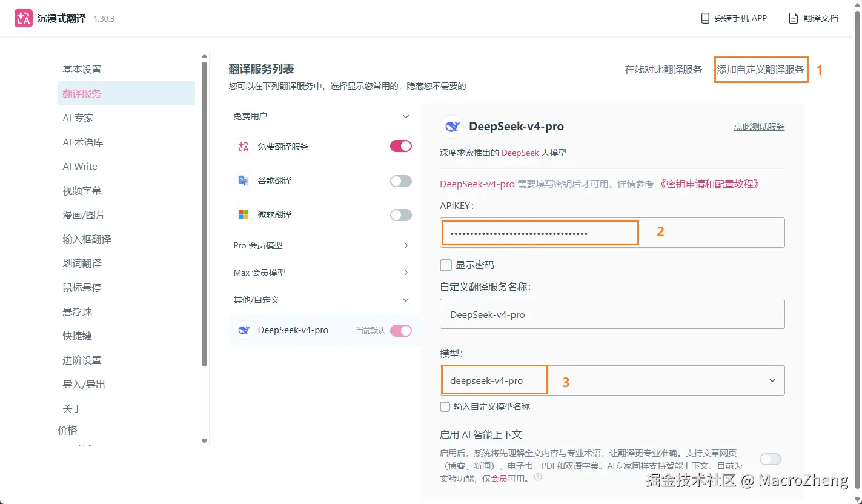The image size is (862, 504).
Task: Check the 显示密码 checkbox
Action: 446,265
